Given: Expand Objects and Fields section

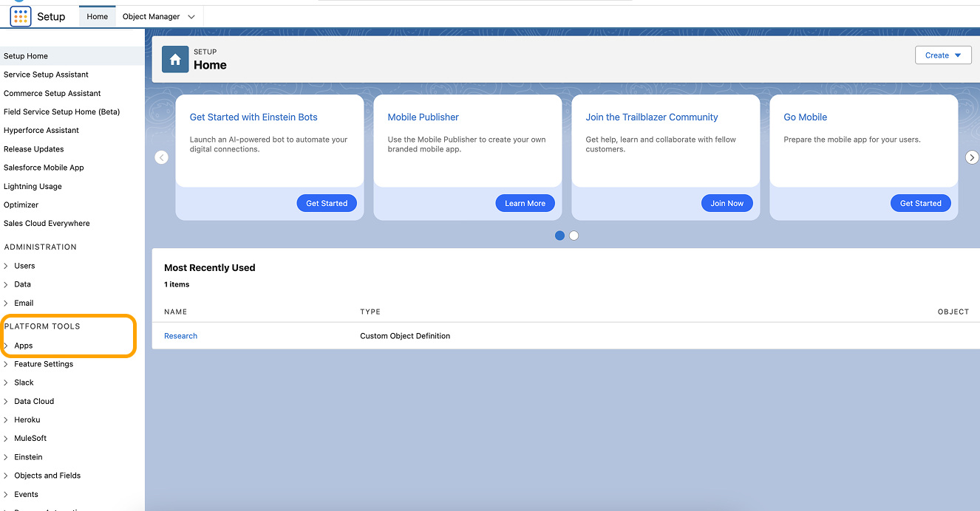Looking at the screenshot, I should point(7,476).
